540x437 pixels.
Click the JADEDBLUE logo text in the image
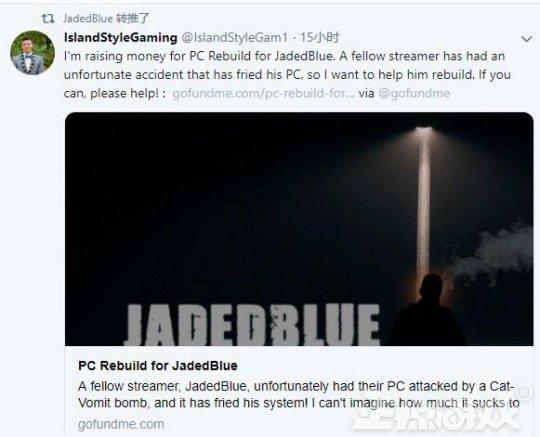252,325
